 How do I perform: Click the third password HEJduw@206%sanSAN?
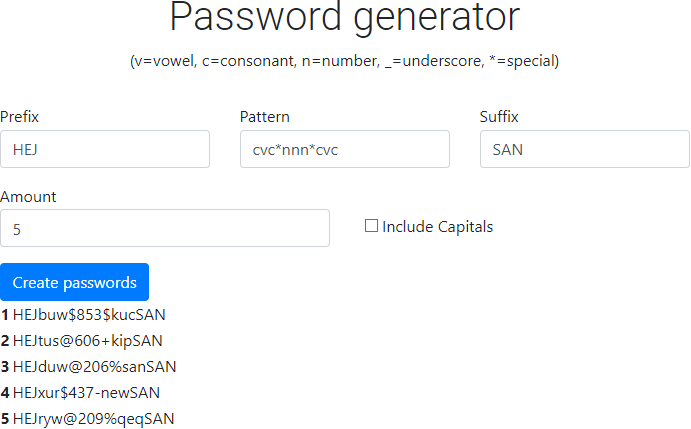tap(95, 367)
